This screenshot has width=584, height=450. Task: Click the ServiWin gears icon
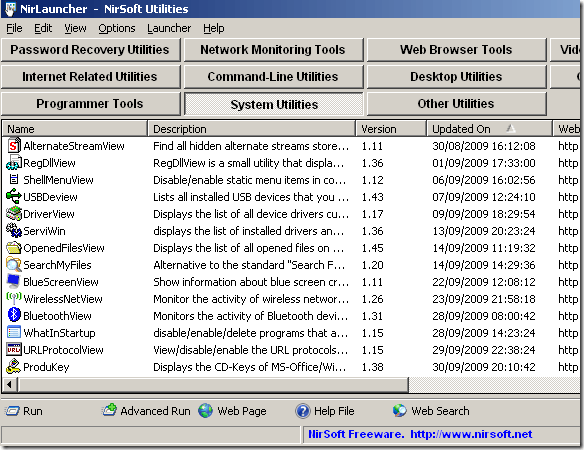click(14, 231)
